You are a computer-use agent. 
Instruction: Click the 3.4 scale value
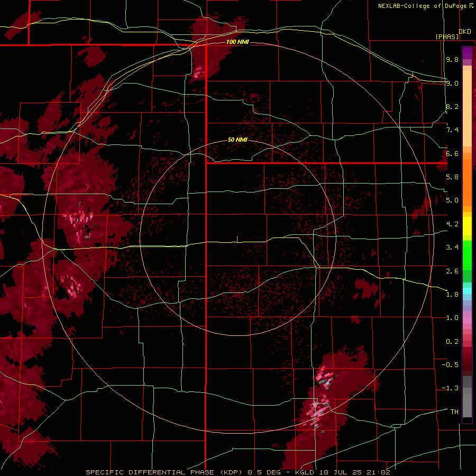click(x=452, y=248)
